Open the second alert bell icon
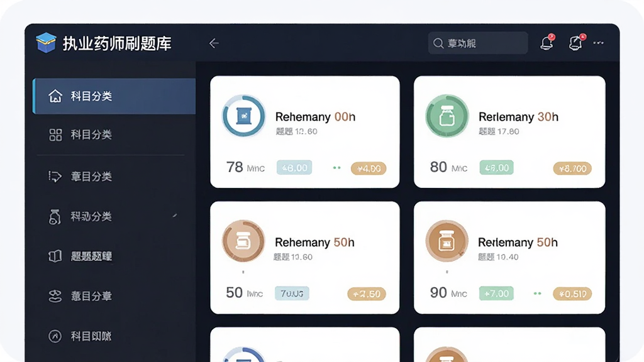The width and height of the screenshot is (644, 362). (x=576, y=42)
